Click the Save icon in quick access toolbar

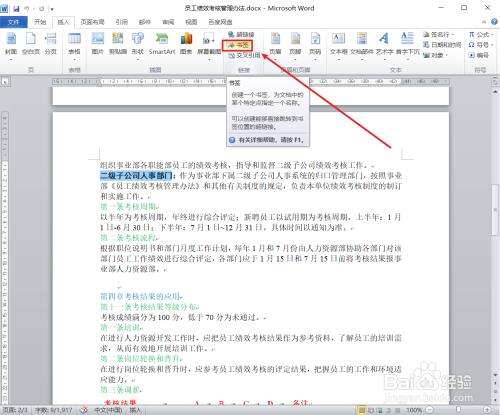pyautogui.click(x=16, y=9)
